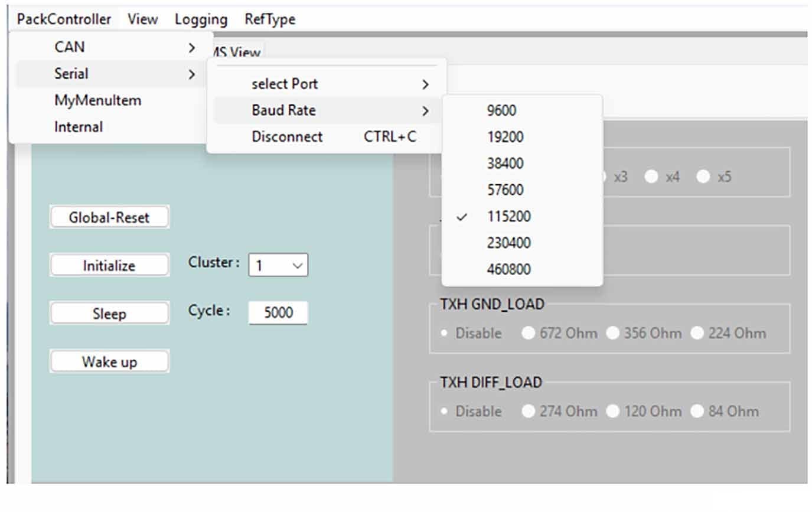Expand the CAN submenu

(x=111, y=47)
